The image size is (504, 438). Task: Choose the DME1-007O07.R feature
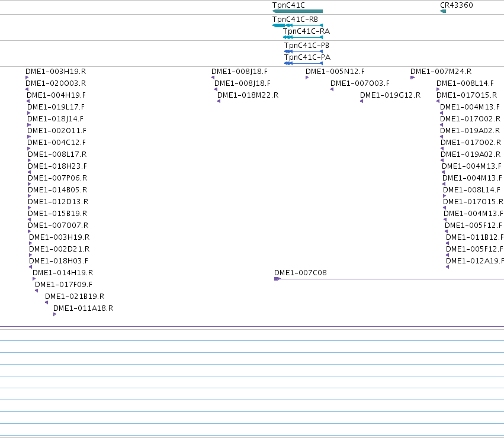(58, 226)
